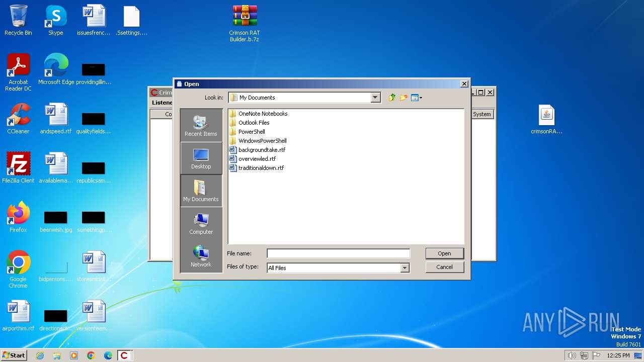The width and height of the screenshot is (644, 362).
Task: Open media player from taskbar
Action: [x=74, y=355]
